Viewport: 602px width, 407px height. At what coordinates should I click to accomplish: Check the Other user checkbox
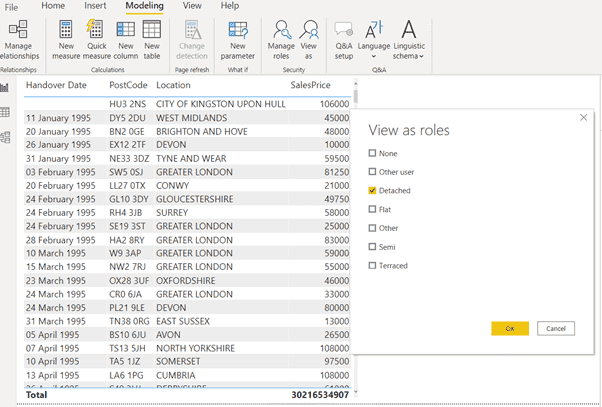click(x=372, y=172)
